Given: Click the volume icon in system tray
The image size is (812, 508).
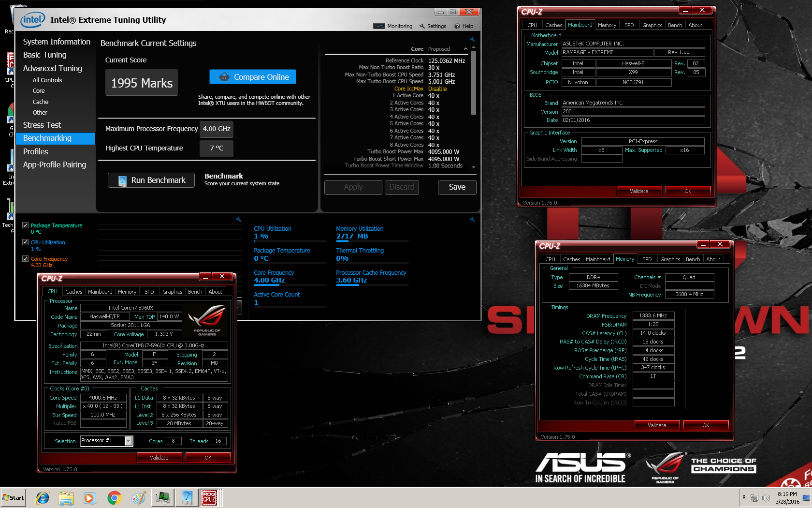Looking at the screenshot, I should click(x=766, y=498).
